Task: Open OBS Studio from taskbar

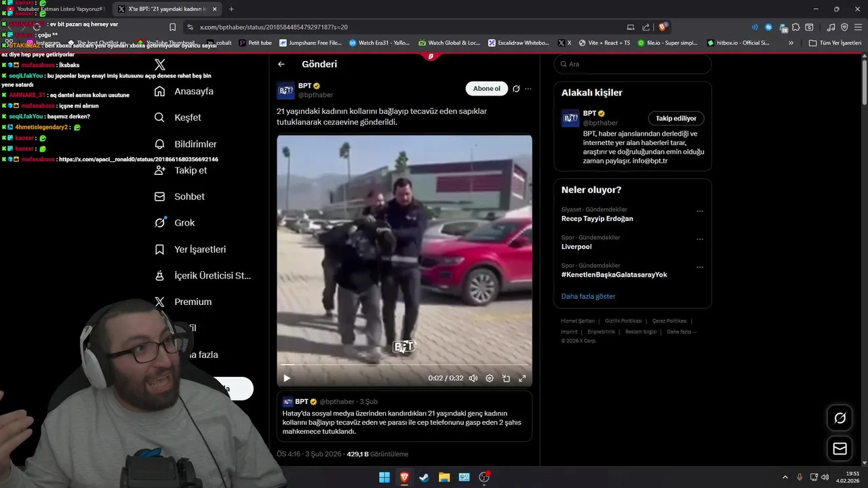Action: (x=484, y=477)
